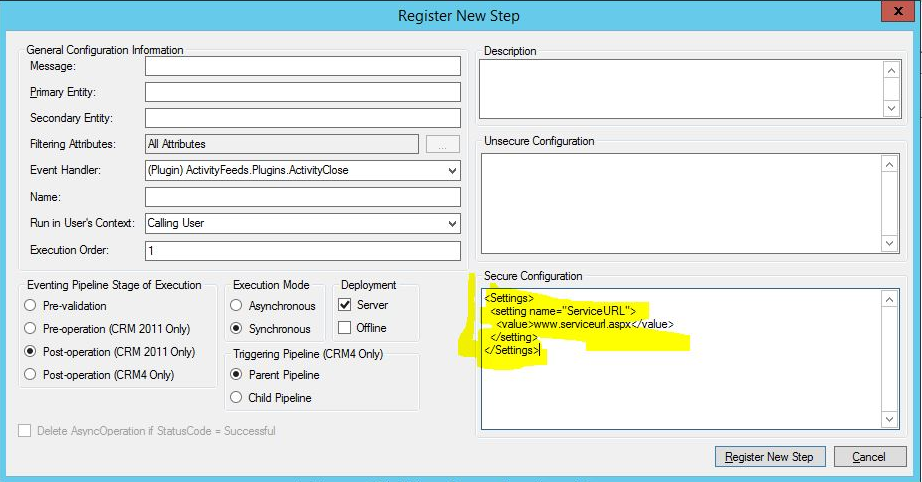
Task: Open the Filtering Attributes ellipsis browse button
Action: pyautogui.click(x=442, y=145)
